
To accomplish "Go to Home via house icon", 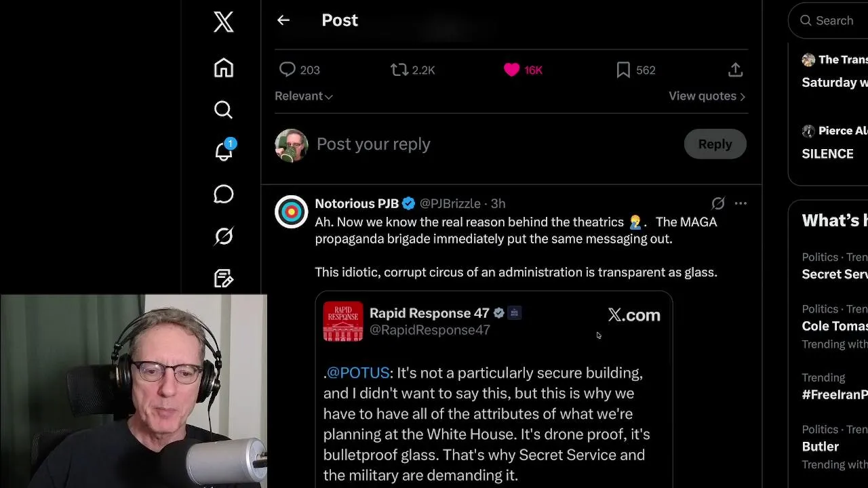I will click(223, 68).
